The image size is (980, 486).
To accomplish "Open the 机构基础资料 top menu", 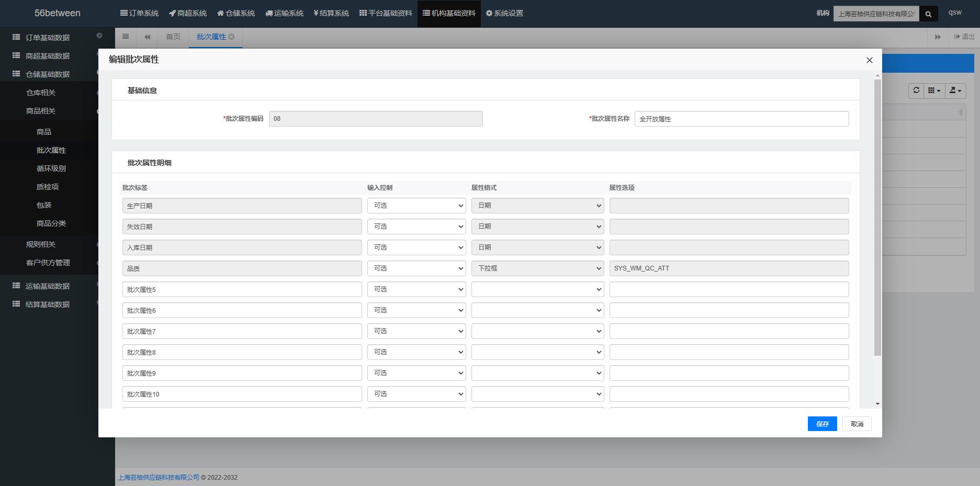I will pyautogui.click(x=449, y=13).
